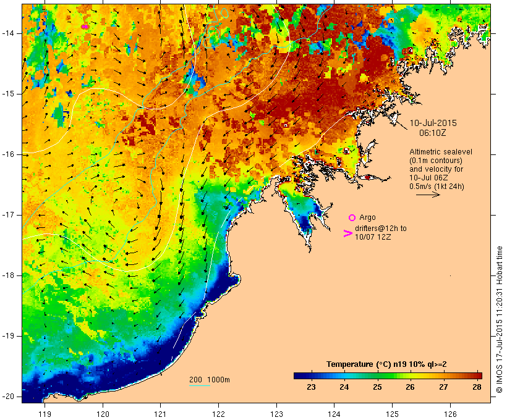
Task: Click the 0.5m/s velocity scale arrow
Action: 428,195
